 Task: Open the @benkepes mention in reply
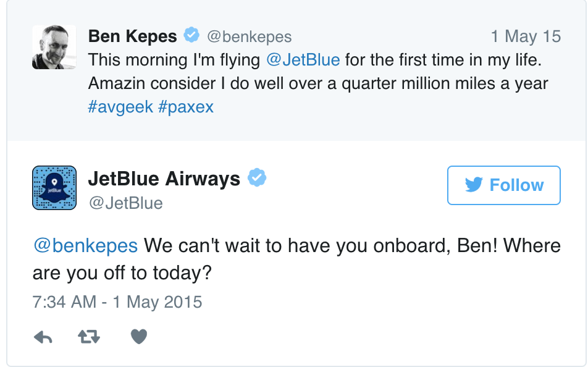pos(85,246)
